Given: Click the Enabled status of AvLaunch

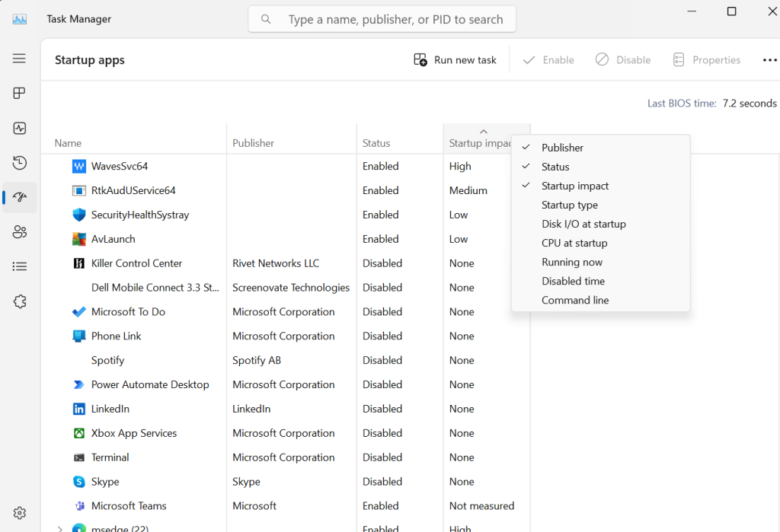Looking at the screenshot, I should pyautogui.click(x=381, y=239).
